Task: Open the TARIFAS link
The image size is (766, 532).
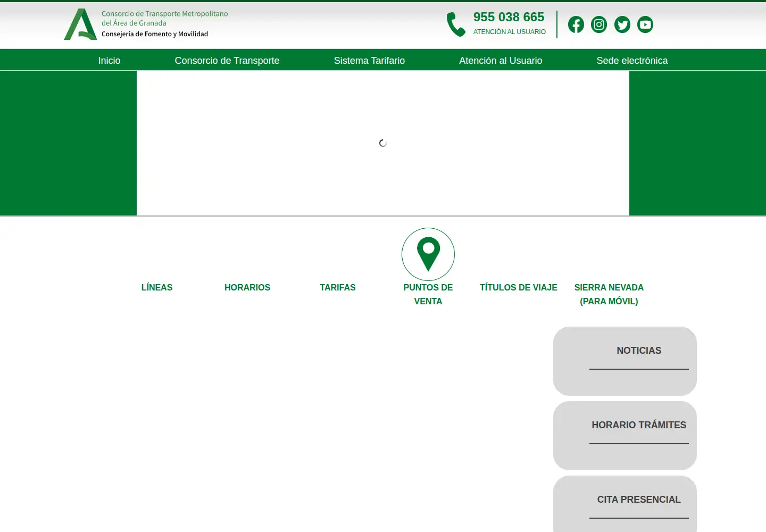Action: tap(338, 287)
